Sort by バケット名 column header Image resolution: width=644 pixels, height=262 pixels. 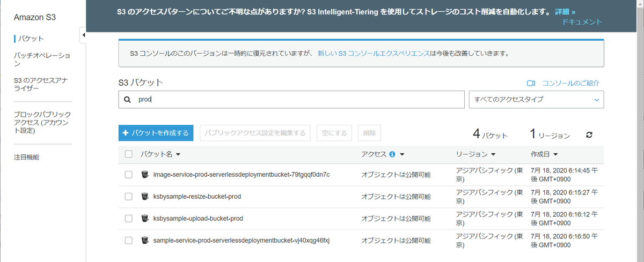tap(160, 154)
